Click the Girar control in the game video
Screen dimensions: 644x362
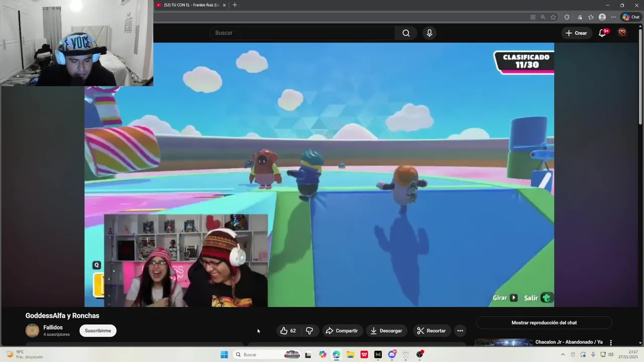pyautogui.click(x=505, y=298)
